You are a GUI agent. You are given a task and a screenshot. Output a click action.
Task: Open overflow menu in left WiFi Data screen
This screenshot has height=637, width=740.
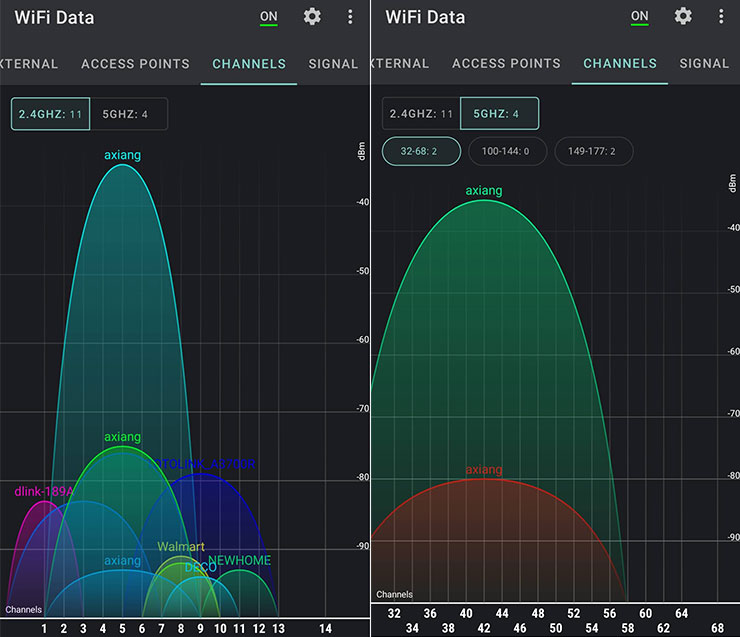pos(350,17)
